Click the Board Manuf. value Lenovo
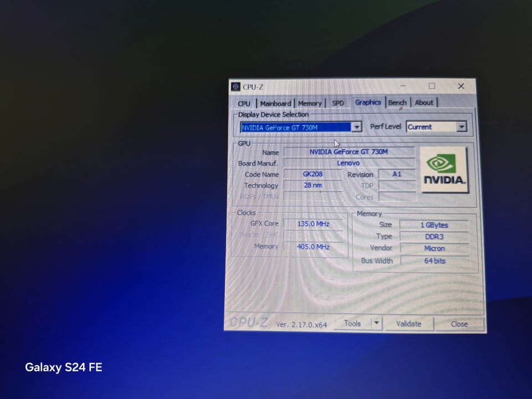Viewport: 532px width, 399px height. [x=349, y=163]
